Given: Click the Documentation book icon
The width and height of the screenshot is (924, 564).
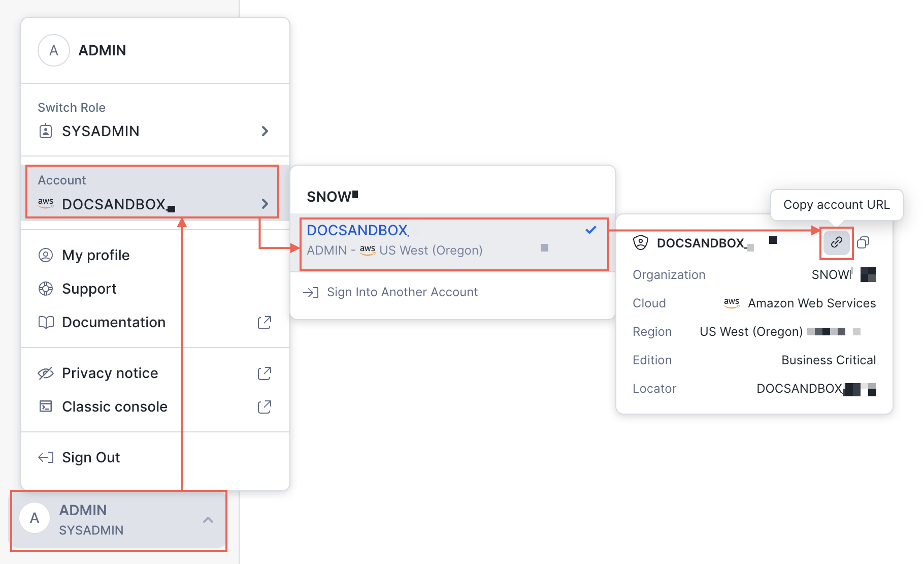Looking at the screenshot, I should point(46,322).
